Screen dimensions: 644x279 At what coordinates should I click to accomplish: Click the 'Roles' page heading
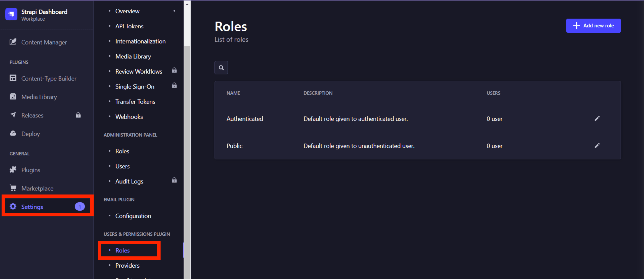(x=231, y=26)
